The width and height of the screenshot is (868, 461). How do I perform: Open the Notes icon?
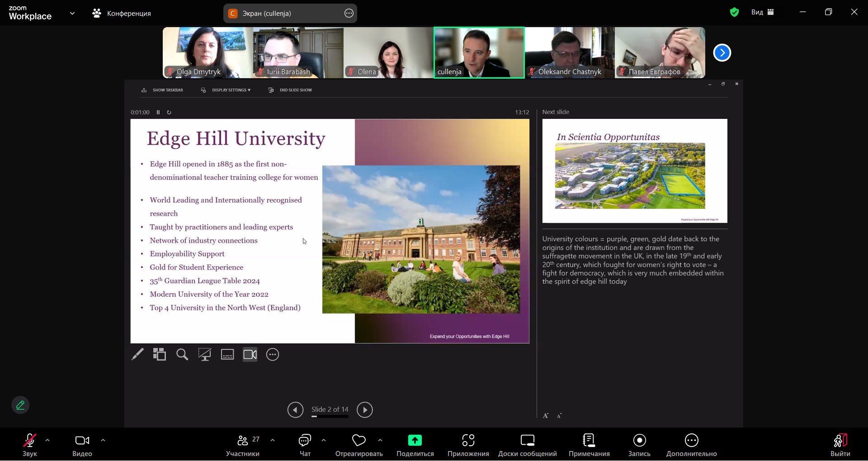pos(589,441)
